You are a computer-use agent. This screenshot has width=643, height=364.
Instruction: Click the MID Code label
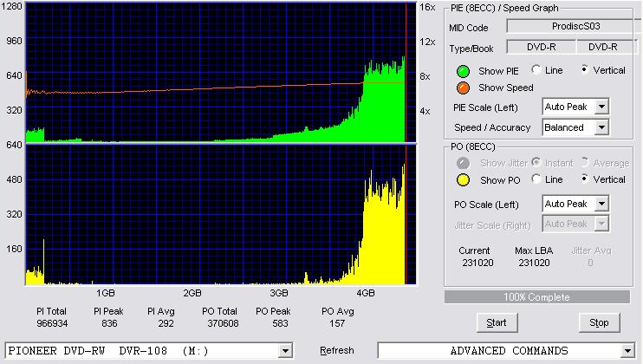[x=469, y=28]
